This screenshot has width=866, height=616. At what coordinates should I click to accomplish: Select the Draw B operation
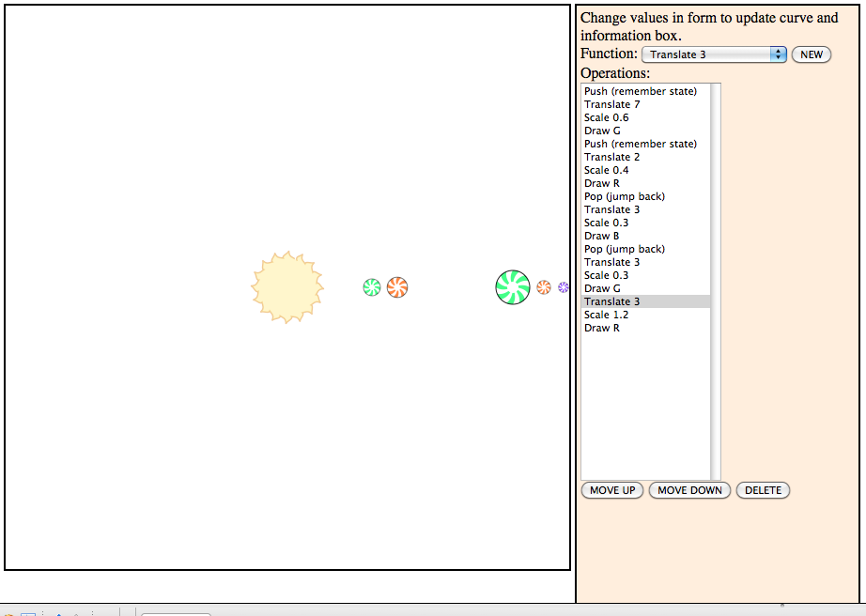(x=602, y=236)
